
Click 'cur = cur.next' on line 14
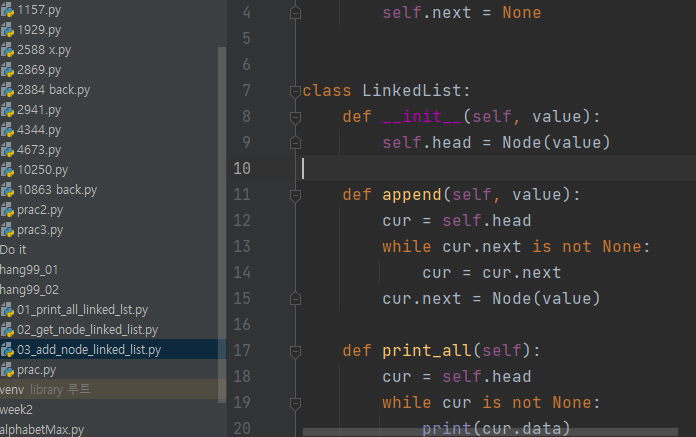[x=492, y=272]
